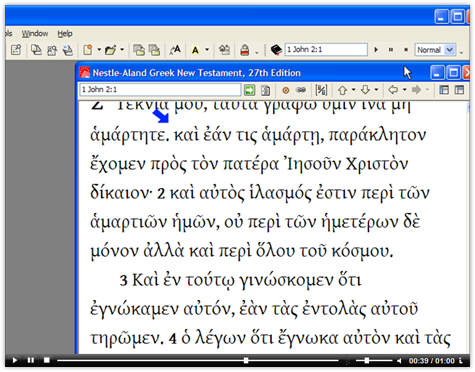475x372 pixels.
Task: Play the video from the player bar
Action: (x=15, y=360)
